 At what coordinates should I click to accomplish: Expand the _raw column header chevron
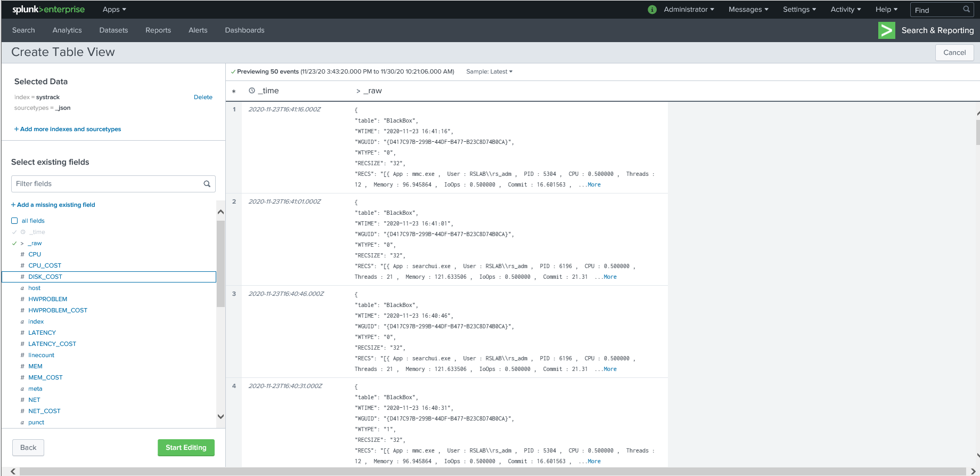(358, 91)
